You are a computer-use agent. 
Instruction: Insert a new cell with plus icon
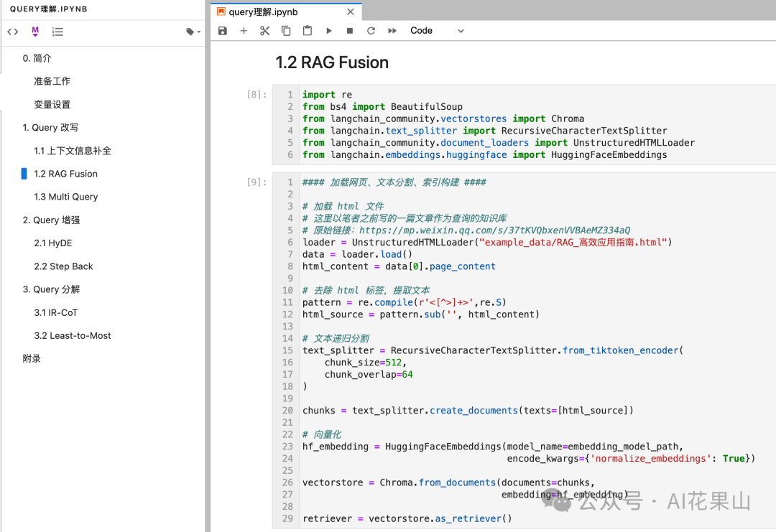coord(244,31)
